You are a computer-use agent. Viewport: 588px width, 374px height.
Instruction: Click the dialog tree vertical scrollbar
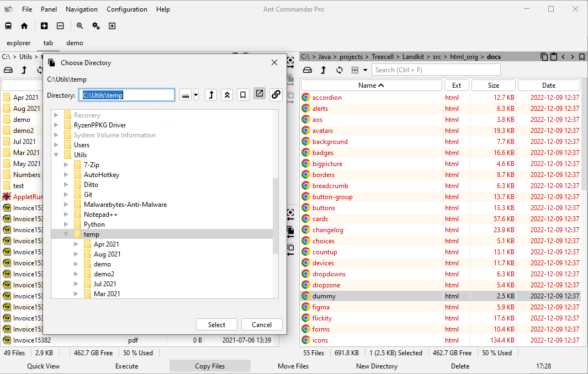(276, 216)
